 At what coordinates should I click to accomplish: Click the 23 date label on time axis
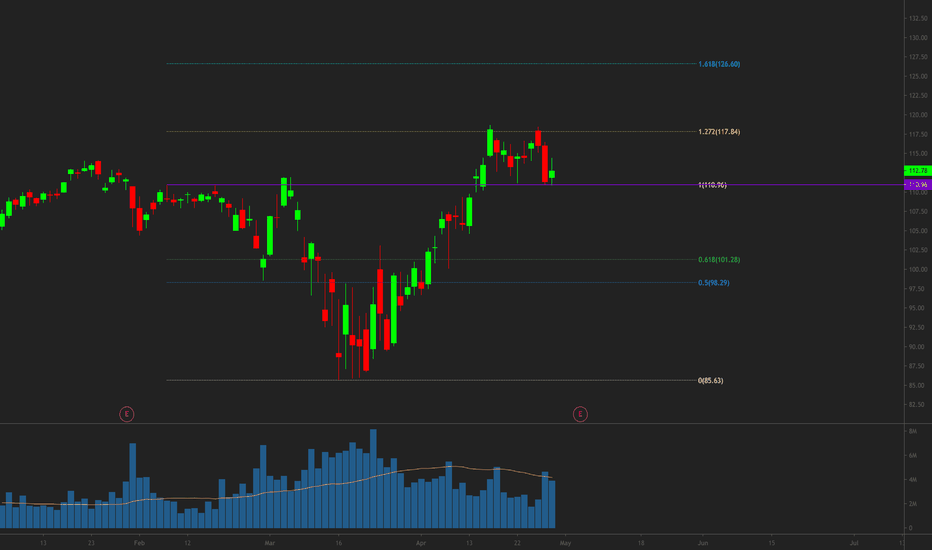tap(91, 543)
